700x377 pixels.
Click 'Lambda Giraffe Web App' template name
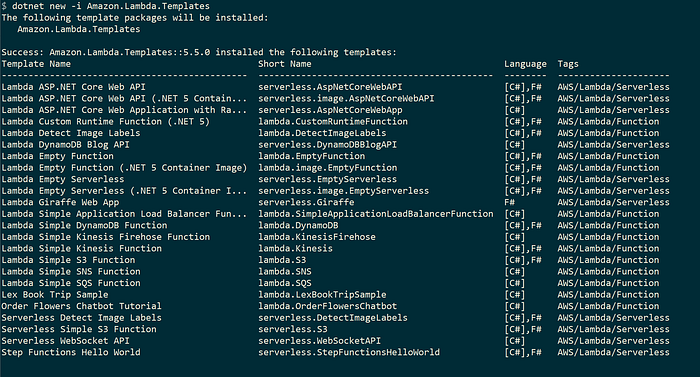60,202
